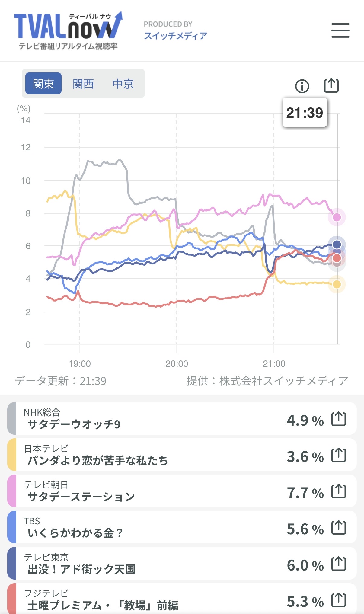
Task: Switch to the 中京 region tab
Action: 123,84
